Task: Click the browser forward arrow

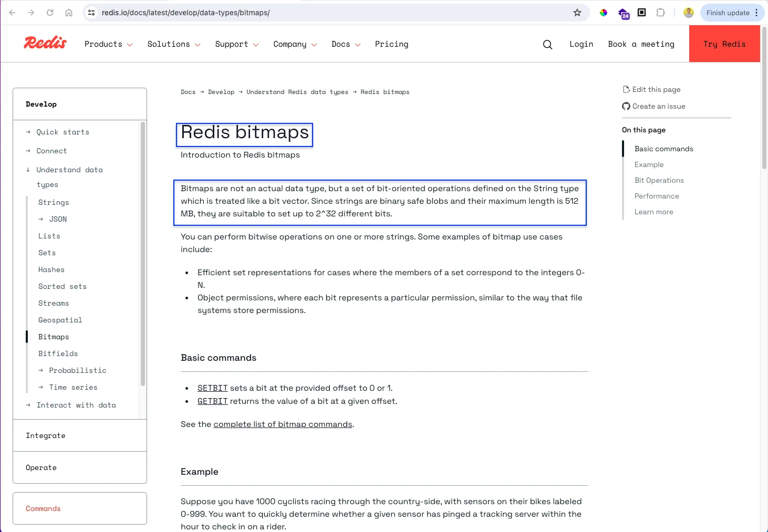Action: click(x=31, y=13)
